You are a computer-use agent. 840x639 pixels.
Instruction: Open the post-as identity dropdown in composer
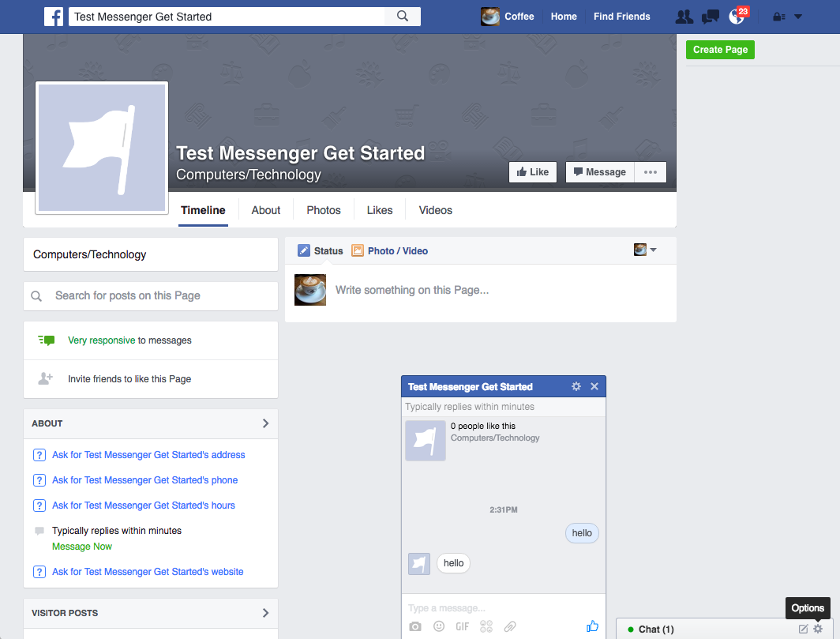point(645,250)
